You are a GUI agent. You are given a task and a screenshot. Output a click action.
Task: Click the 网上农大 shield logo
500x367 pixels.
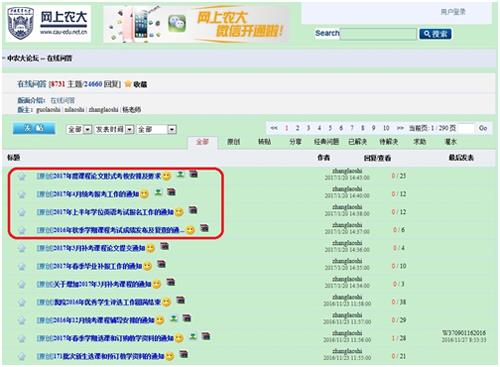click(21, 23)
